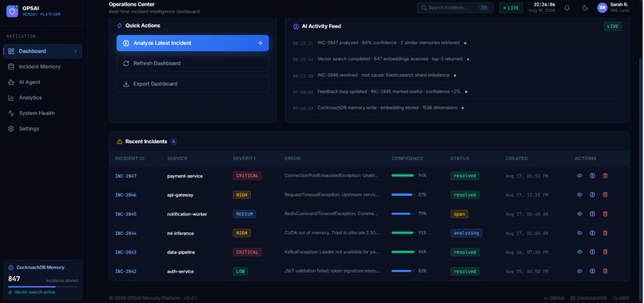The width and height of the screenshot is (644, 303).
Task: Click Analytics bar chart icon
Action: tap(11, 98)
